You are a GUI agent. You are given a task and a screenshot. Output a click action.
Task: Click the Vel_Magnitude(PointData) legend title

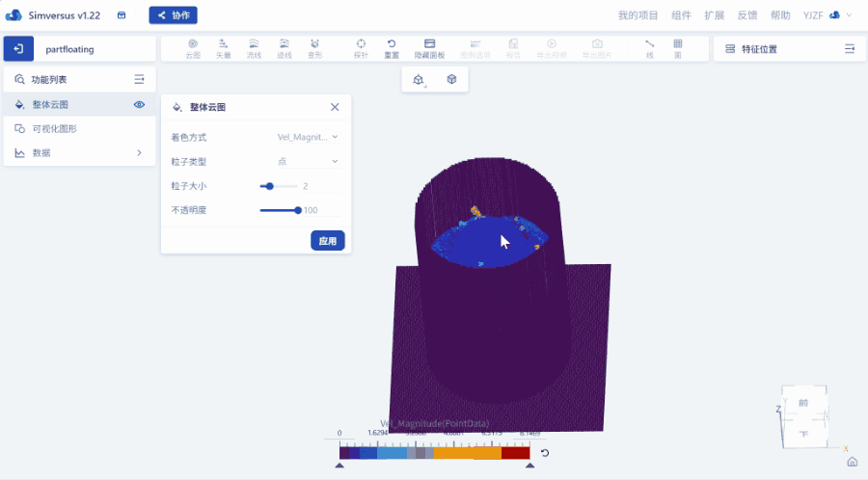pos(435,423)
